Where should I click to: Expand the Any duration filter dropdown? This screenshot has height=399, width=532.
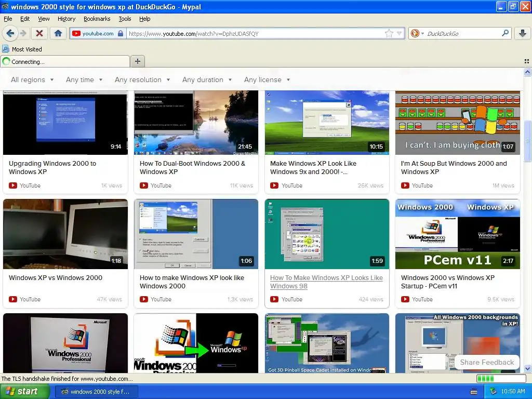point(207,79)
